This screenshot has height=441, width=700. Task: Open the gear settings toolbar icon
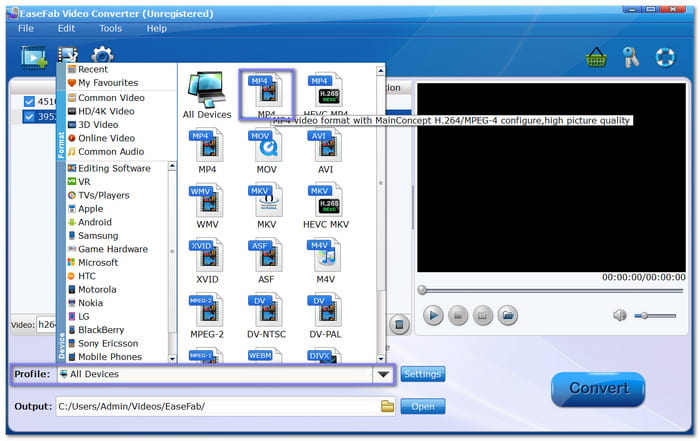(x=102, y=57)
